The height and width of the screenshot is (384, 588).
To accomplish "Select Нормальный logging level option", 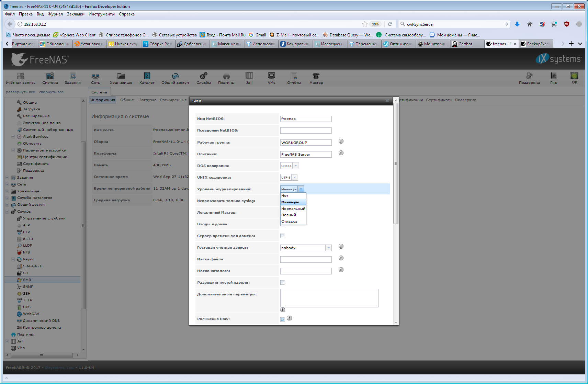I will pyautogui.click(x=293, y=208).
